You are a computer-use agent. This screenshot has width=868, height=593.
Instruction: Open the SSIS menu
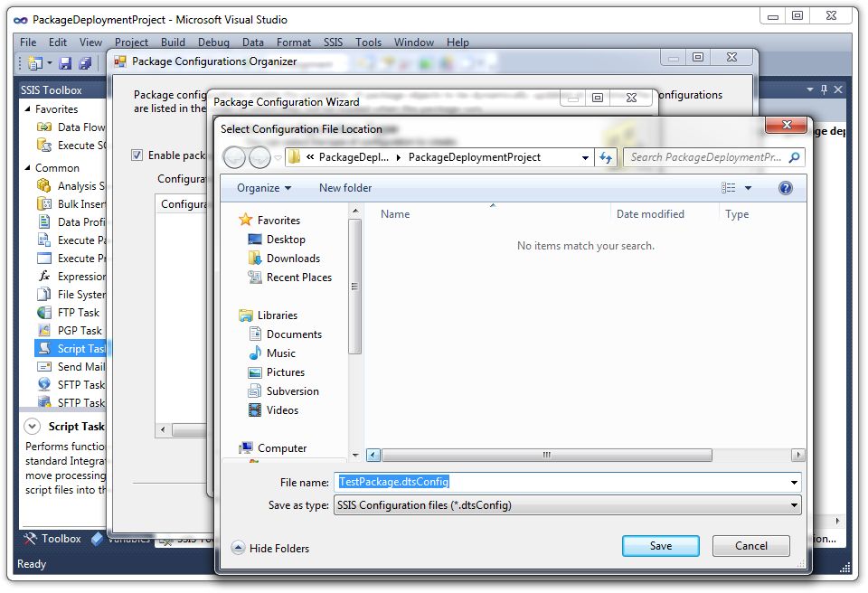pyautogui.click(x=333, y=42)
